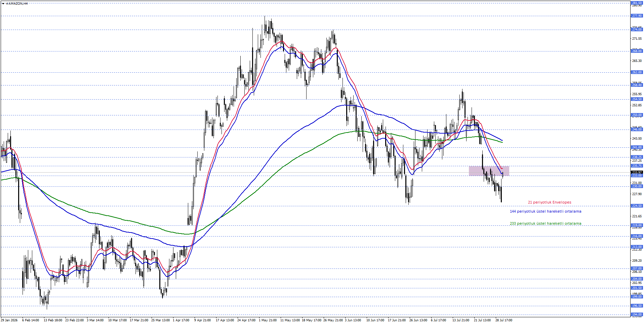
Task: Click the 252.85 price scale value
Action: click(637, 105)
